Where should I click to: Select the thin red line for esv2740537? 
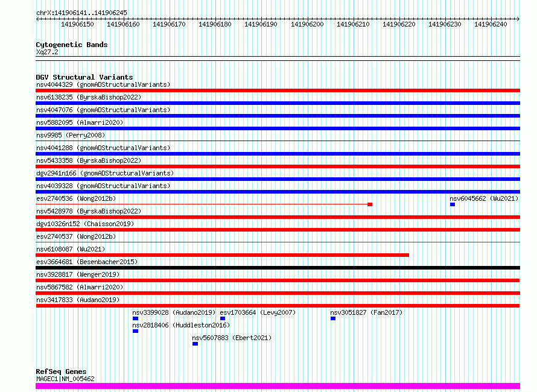278,242
